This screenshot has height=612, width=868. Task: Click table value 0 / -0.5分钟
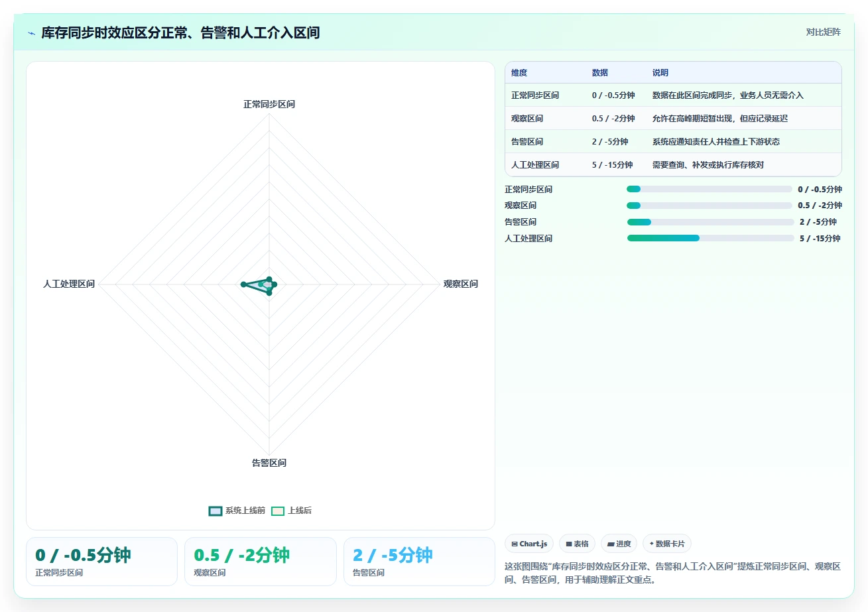coord(613,95)
